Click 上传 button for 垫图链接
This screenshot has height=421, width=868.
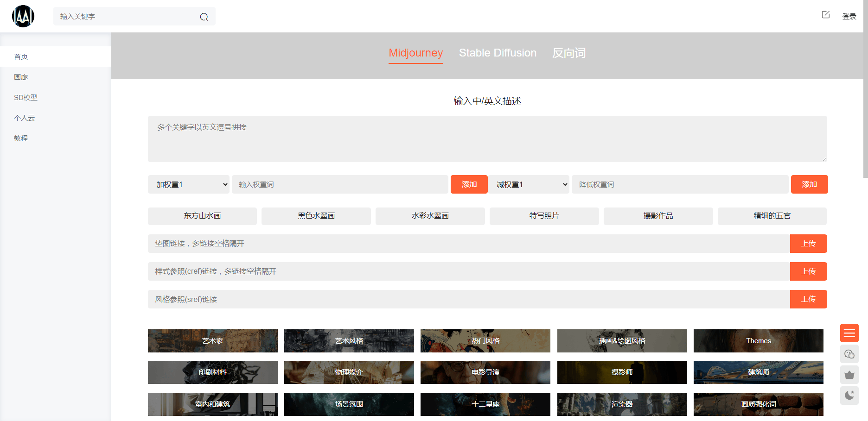(808, 244)
